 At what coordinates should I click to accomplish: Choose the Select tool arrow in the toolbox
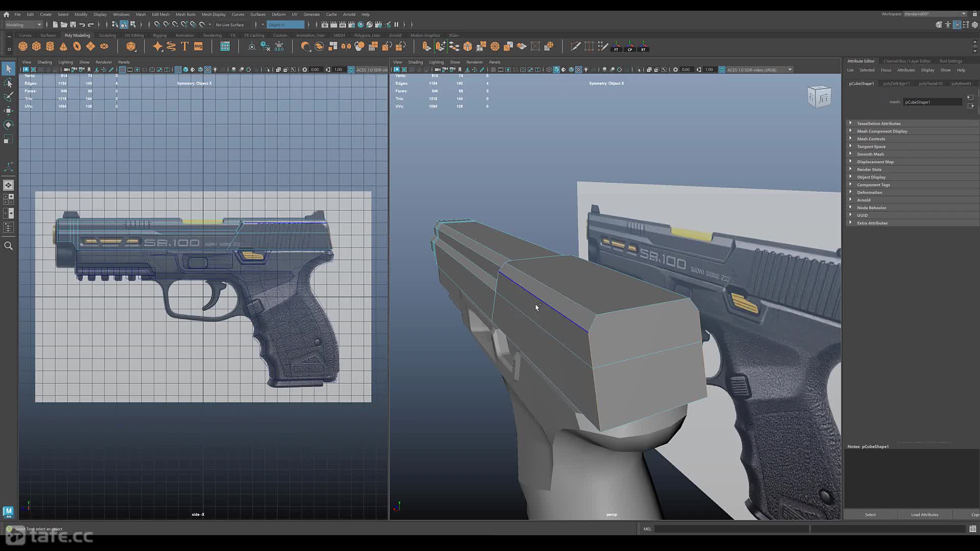[x=8, y=68]
